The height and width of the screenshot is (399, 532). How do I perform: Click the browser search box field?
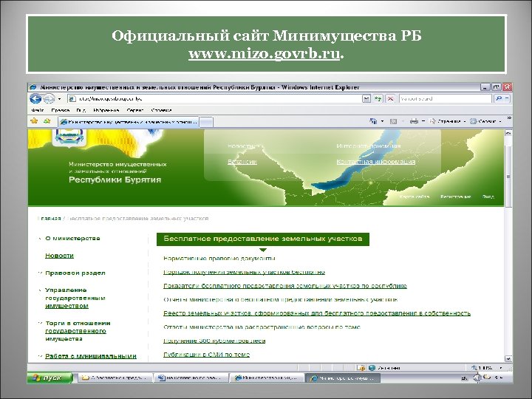pyautogui.click(x=446, y=99)
